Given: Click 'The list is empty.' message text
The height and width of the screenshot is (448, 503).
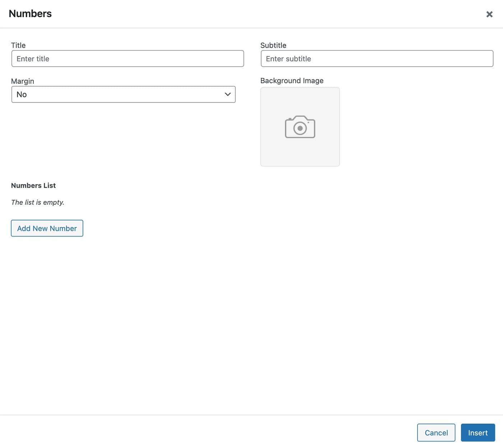Looking at the screenshot, I should point(38,202).
